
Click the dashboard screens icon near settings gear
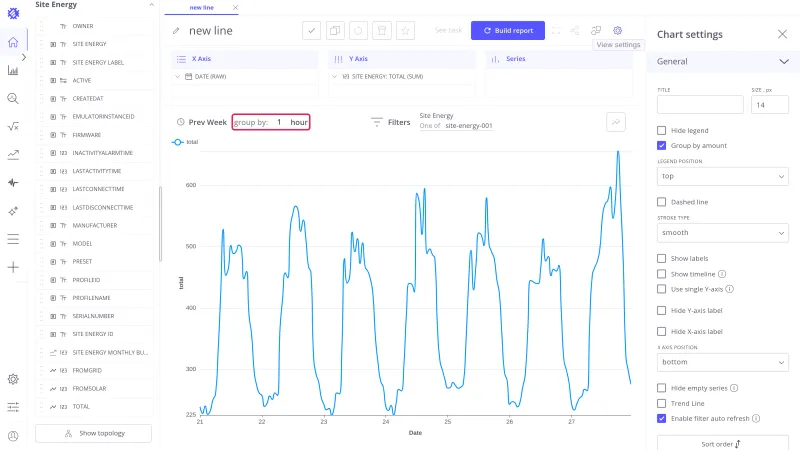[x=595, y=31]
